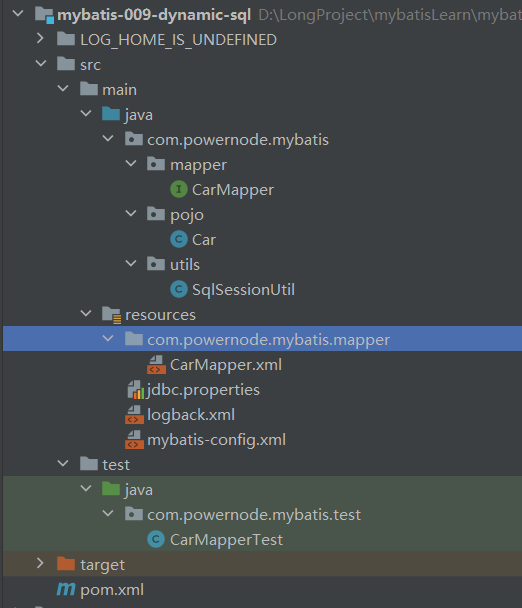Select the com.powernode.mybatis package label
522x608 pixels.
click(238, 140)
